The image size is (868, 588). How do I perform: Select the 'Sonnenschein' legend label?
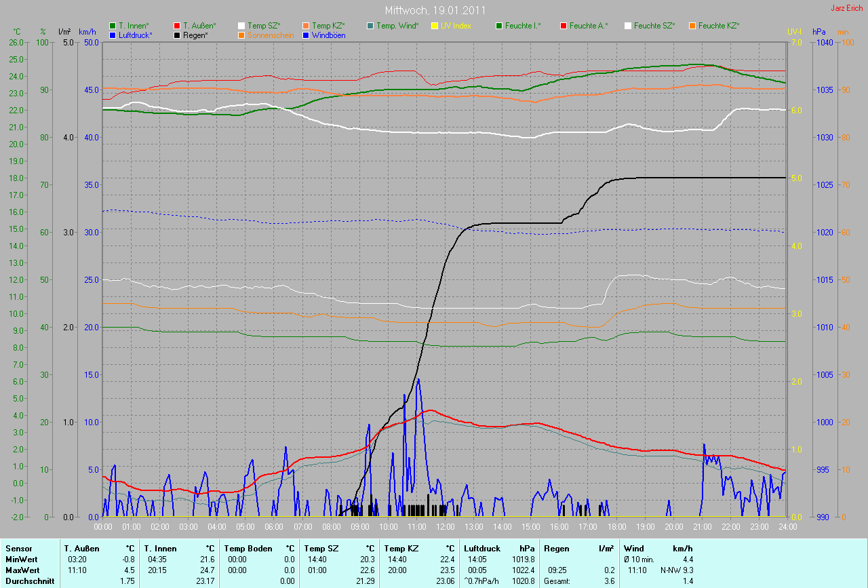[271, 35]
